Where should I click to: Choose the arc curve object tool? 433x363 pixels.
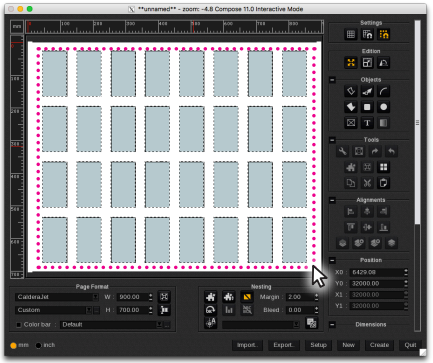coord(384,91)
